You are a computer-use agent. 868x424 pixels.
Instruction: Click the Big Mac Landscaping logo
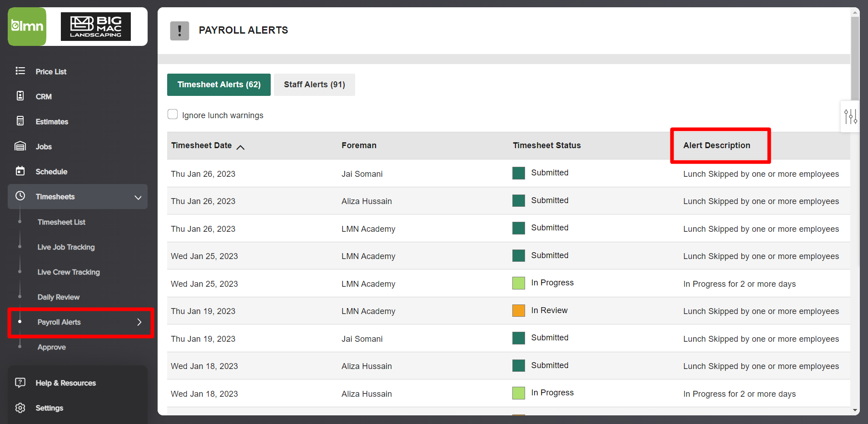click(x=96, y=27)
